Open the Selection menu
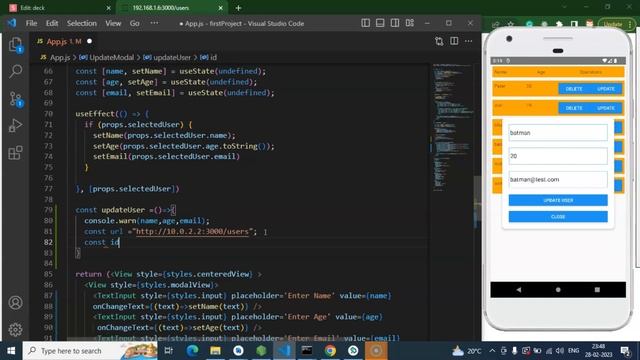The width and height of the screenshot is (640, 360). 82,23
